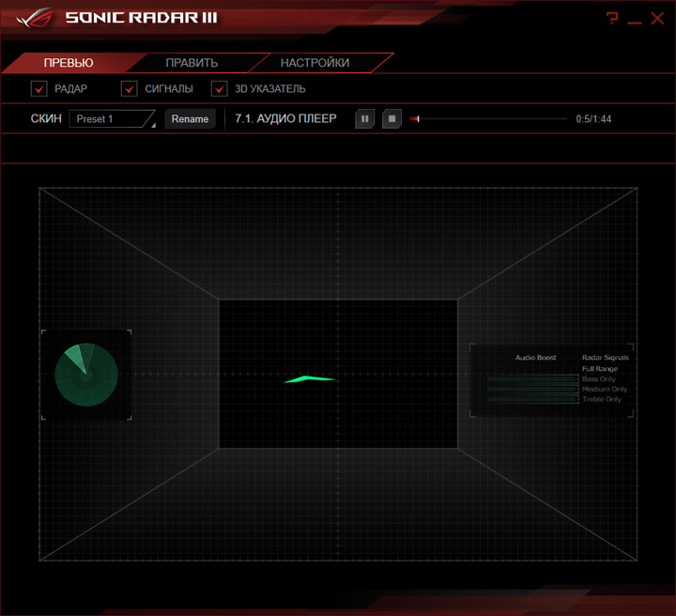Select the Bass Only radar signal

(x=598, y=379)
